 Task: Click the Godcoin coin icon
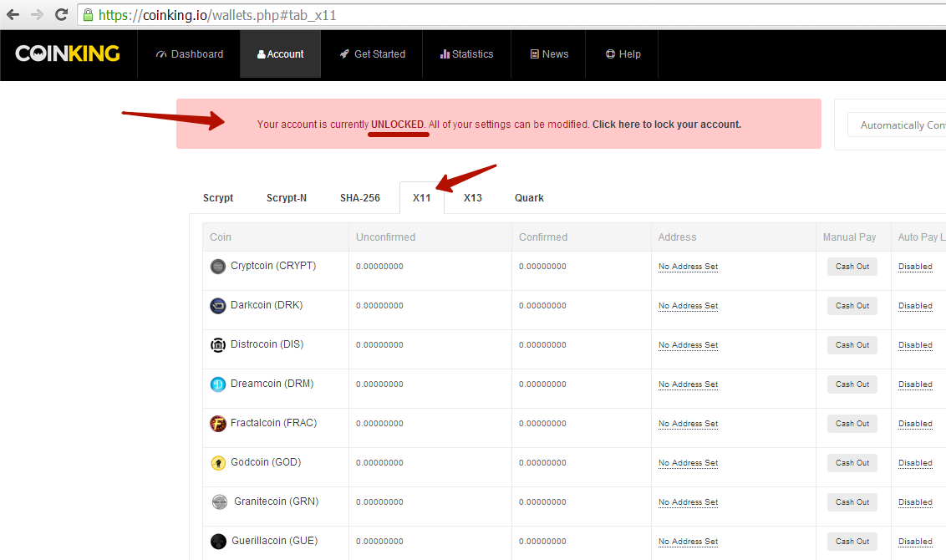click(x=218, y=463)
